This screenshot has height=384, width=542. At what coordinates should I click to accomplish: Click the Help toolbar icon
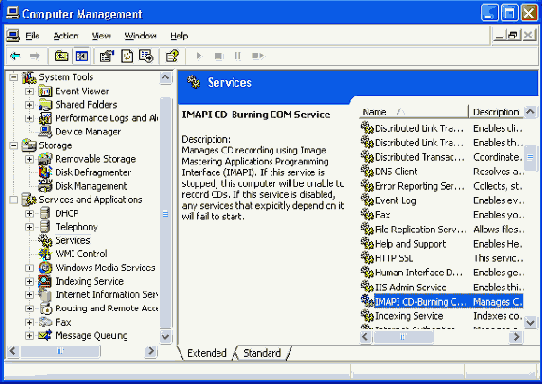point(172,56)
